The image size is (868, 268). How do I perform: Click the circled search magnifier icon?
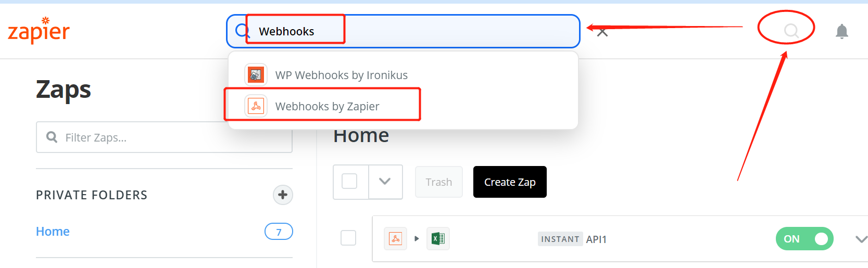click(x=791, y=31)
